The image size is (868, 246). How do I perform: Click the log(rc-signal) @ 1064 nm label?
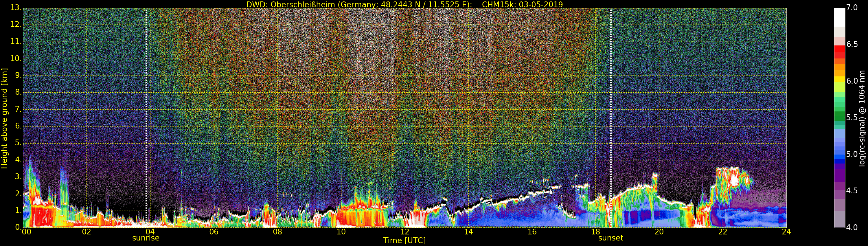pos(862,118)
